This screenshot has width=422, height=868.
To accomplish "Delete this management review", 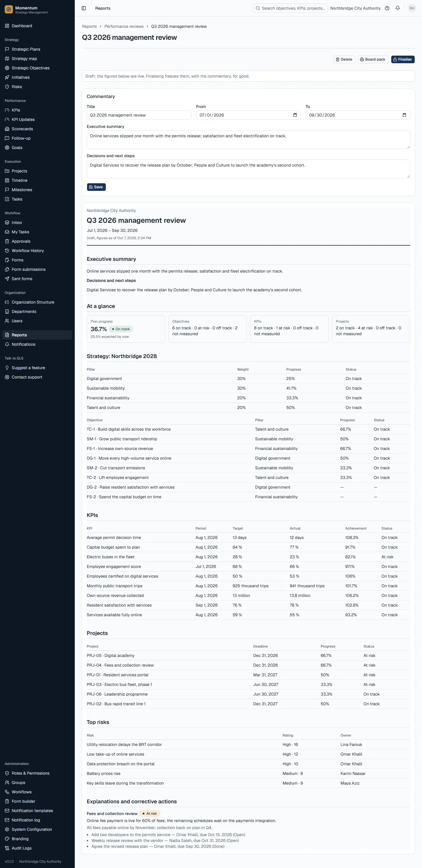I will click(344, 59).
